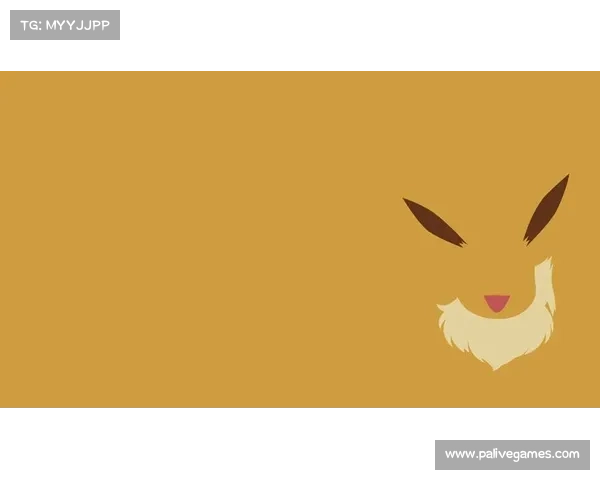Image resolution: width=600 pixels, height=480 pixels.
Task: Open the Eevee wallpaper image
Action: [300, 238]
